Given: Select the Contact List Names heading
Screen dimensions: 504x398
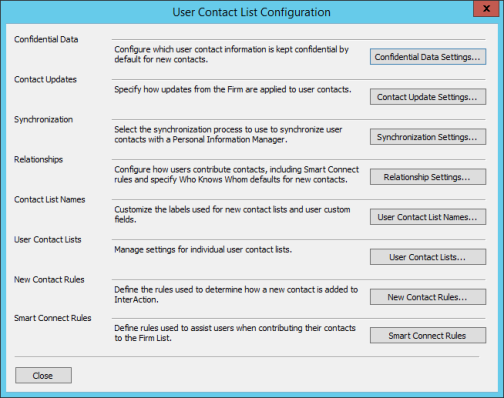Looking at the screenshot, I should (50, 199).
